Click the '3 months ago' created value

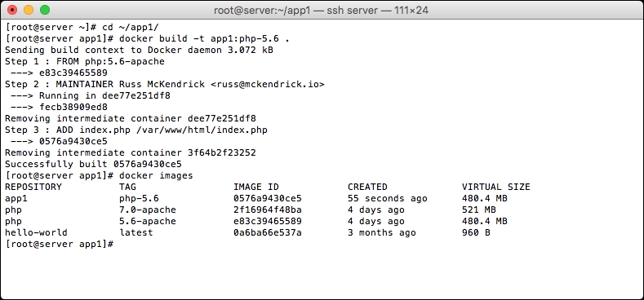tap(381, 232)
